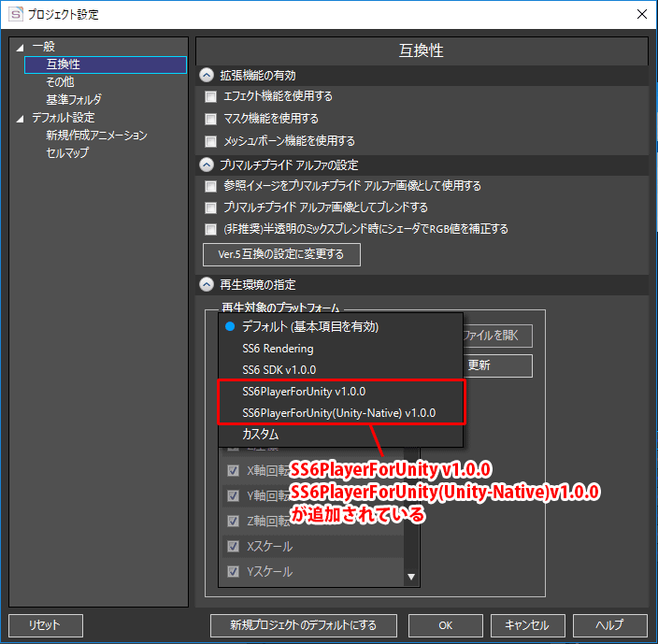Open セルマップ settings page
This screenshot has width=658, height=644.
tap(67, 152)
